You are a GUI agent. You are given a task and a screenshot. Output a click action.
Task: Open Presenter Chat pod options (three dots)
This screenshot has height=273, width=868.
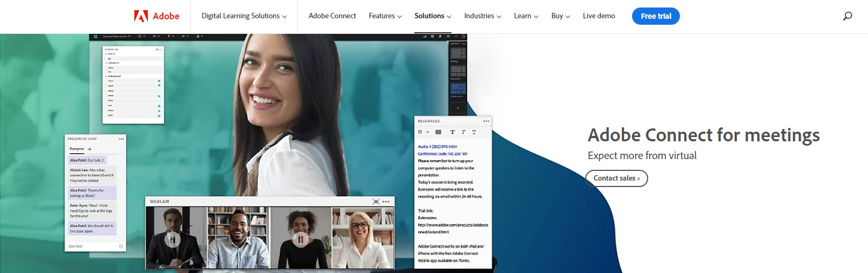click(x=121, y=139)
